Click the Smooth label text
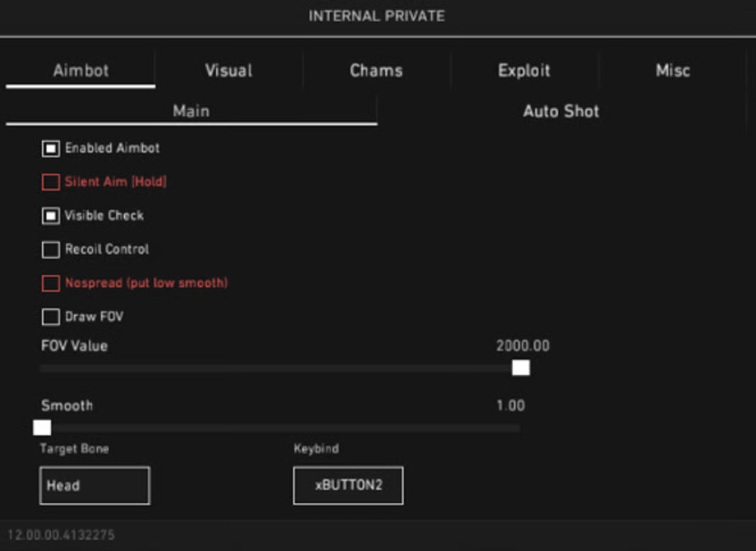The width and height of the screenshot is (756, 551). [x=68, y=405]
